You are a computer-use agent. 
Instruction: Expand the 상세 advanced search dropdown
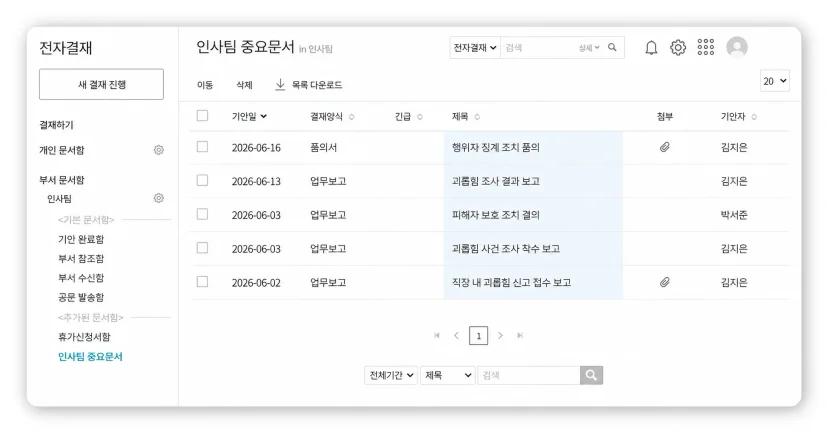coord(589,48)
